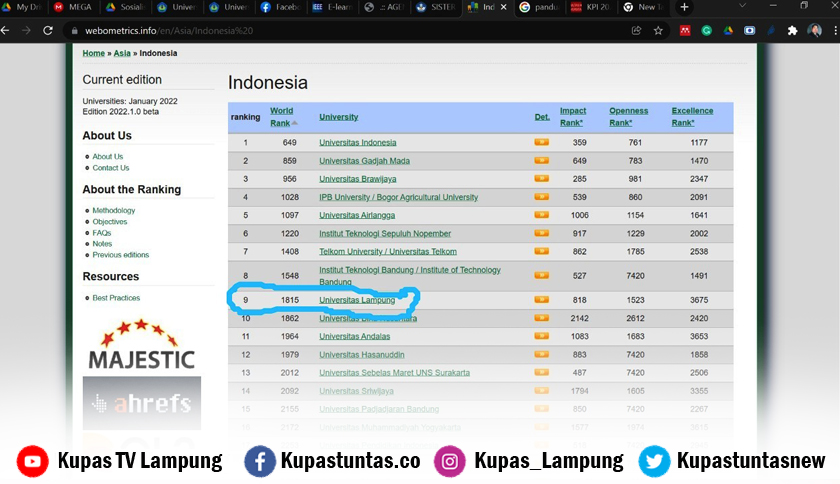
Task: Open the Universitas Indonesia link
Action: (358, 143)
